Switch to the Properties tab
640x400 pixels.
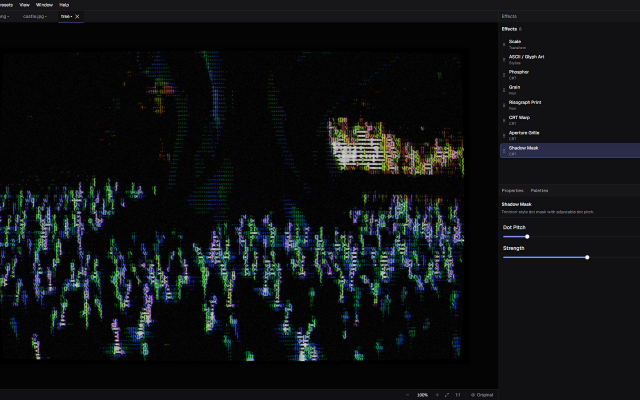click(512, 191)
